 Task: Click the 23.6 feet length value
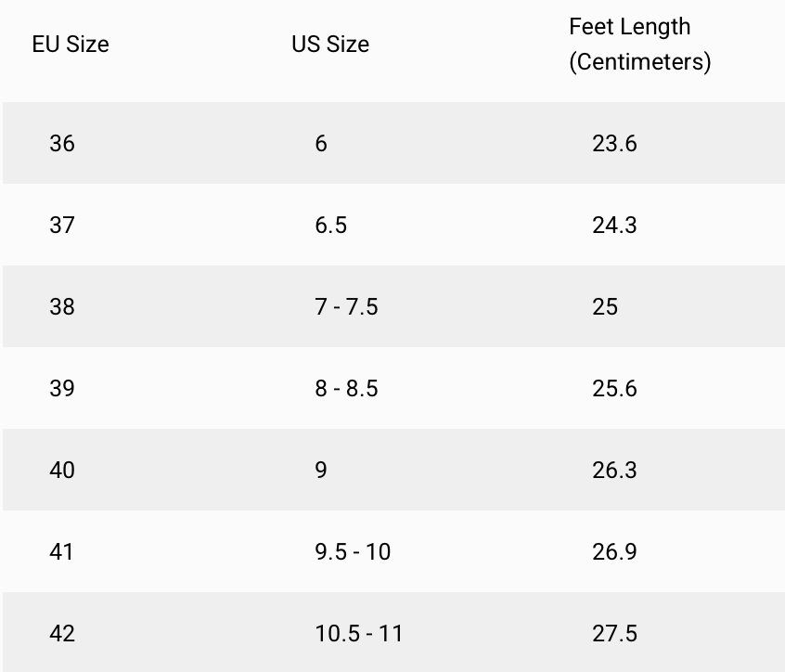614,144
